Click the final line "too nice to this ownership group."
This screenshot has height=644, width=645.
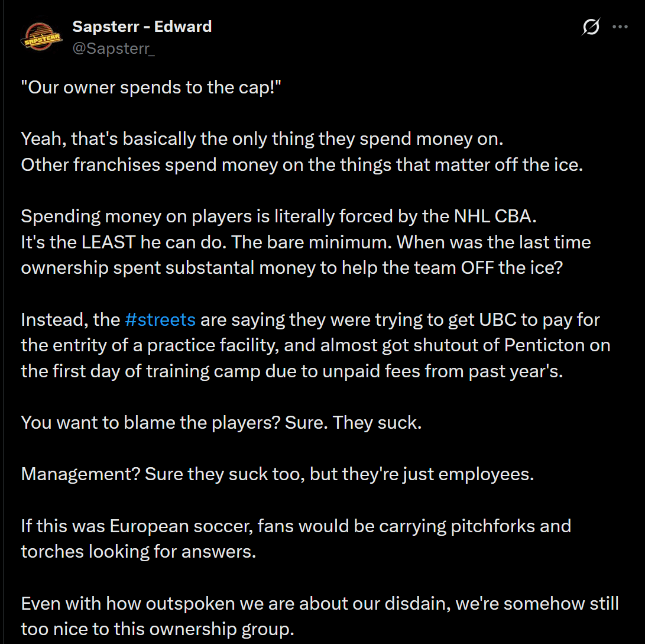157,629
